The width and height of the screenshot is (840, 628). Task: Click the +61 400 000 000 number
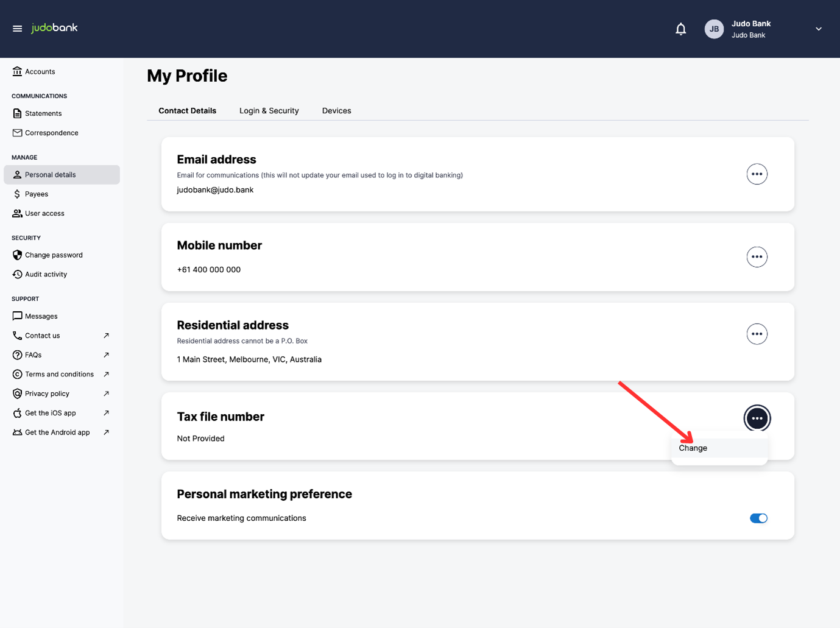[x=209, y=270]
